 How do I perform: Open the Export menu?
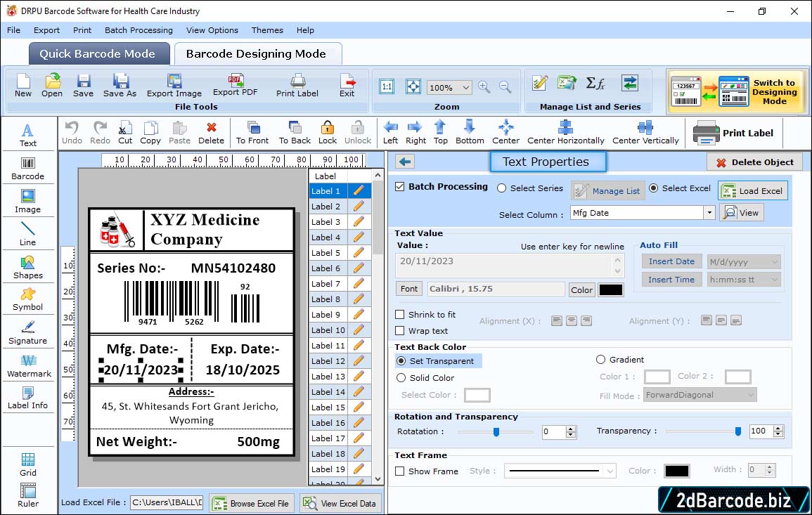46,30
